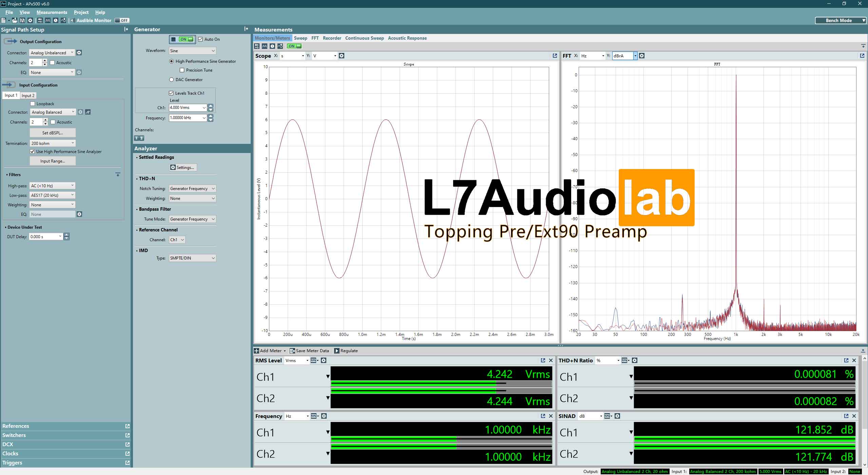Open the Measurements menu
868x475 pixels.
(x=52, y=12)
